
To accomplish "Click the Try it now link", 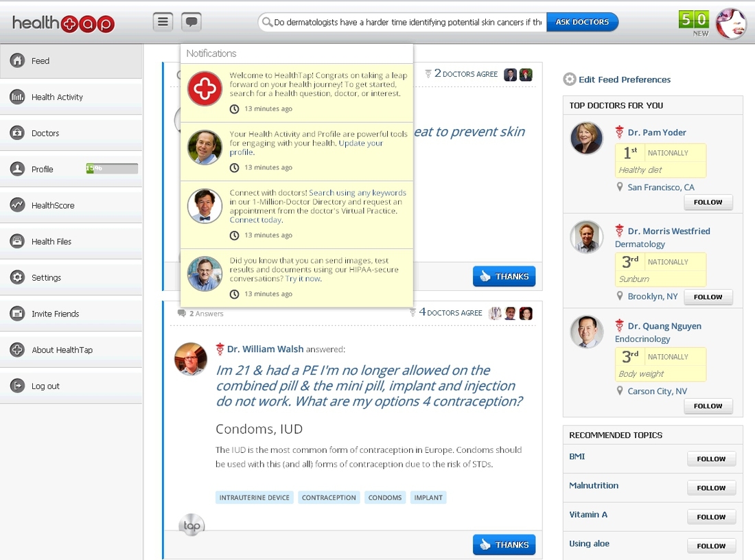I will point(303,279).
